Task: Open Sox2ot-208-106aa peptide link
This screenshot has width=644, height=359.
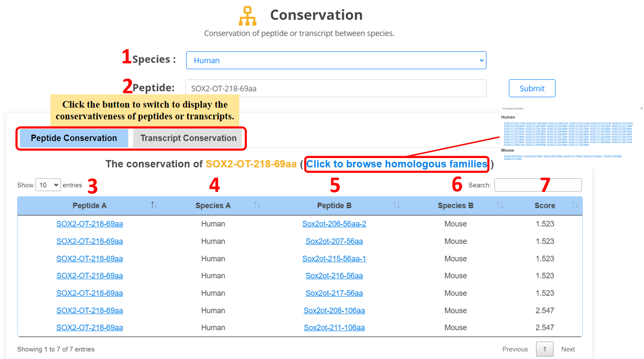Action: click(x=334, y=310)
